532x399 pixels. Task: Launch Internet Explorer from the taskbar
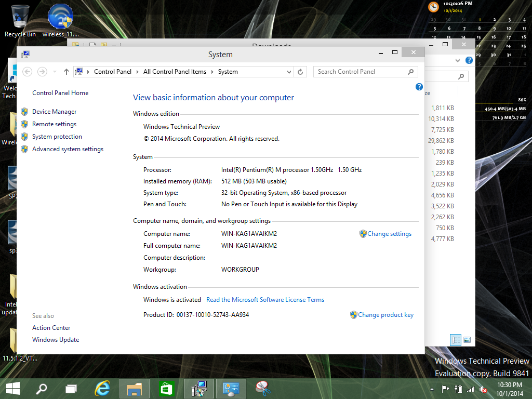pos(102,389)
